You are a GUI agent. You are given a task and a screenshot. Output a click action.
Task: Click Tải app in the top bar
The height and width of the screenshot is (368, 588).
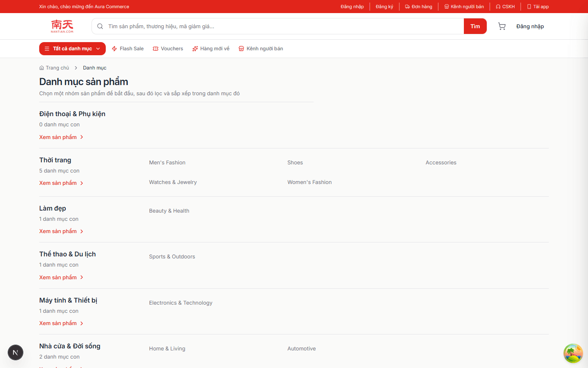pos(538,7)
